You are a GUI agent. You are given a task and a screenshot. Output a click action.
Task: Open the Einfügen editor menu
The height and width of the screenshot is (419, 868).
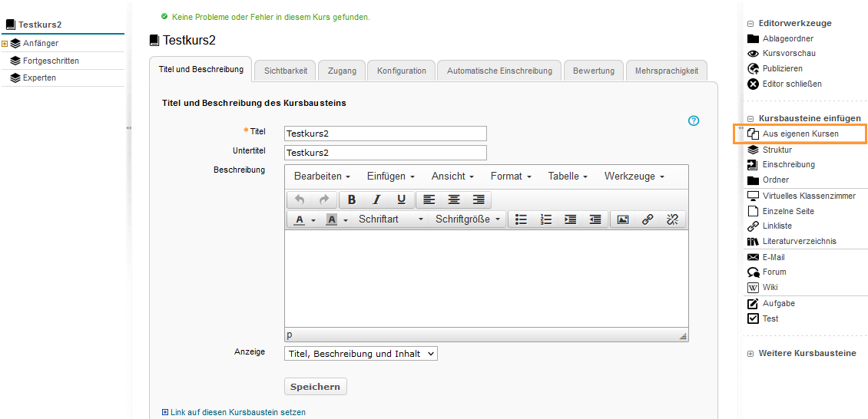[x=390, y=177]
